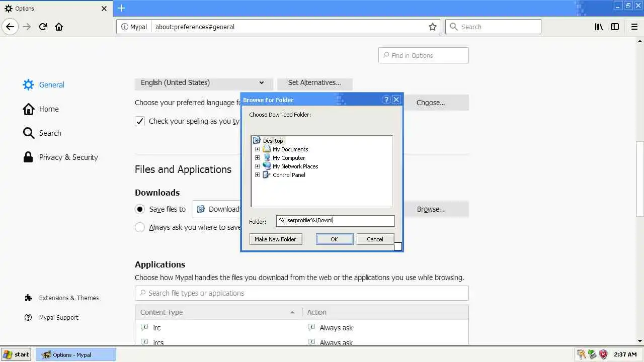Click the Options tab title
The width and height of the screenshot is (644, 362).
pos(25,9)
